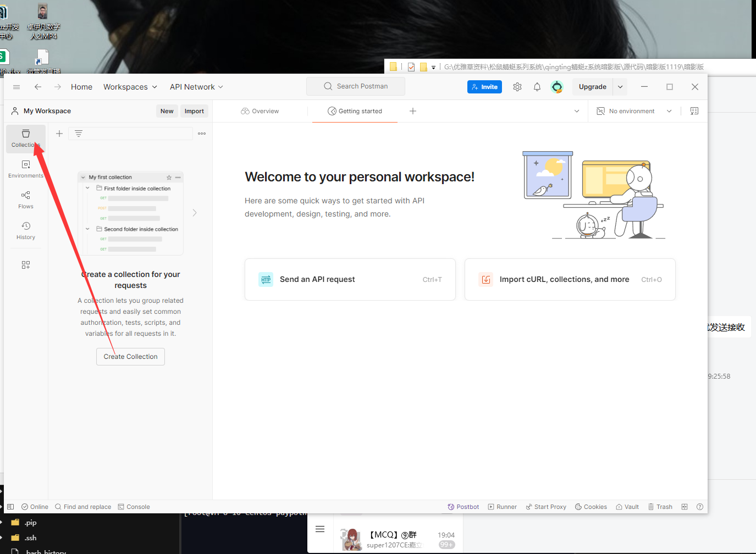Open the Runner

503,507
